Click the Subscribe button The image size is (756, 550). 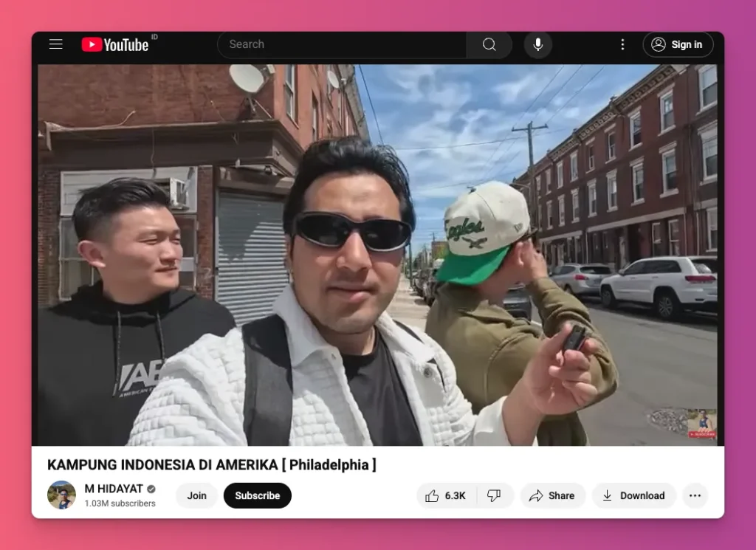257,495
